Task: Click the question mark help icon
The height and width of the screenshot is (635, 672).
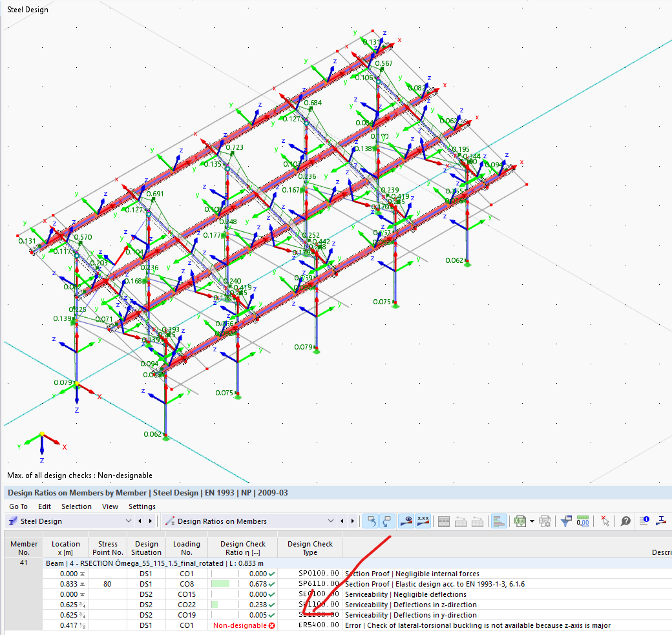Action: click(625, 521)
